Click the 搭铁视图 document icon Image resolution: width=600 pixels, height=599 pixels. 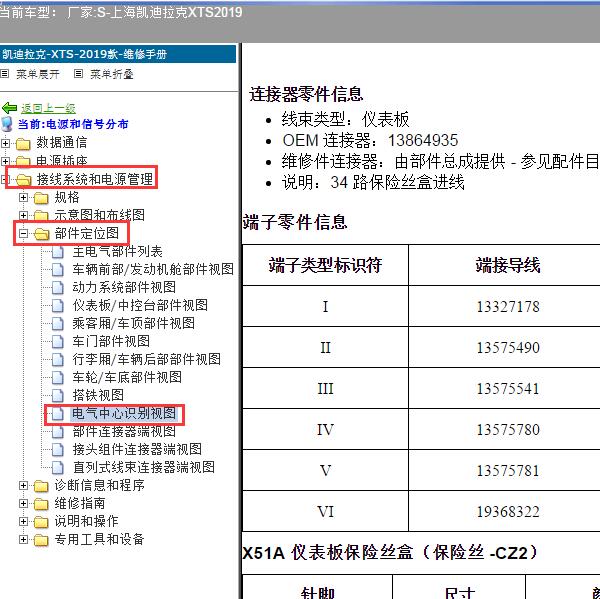click(x=58, y=395)
